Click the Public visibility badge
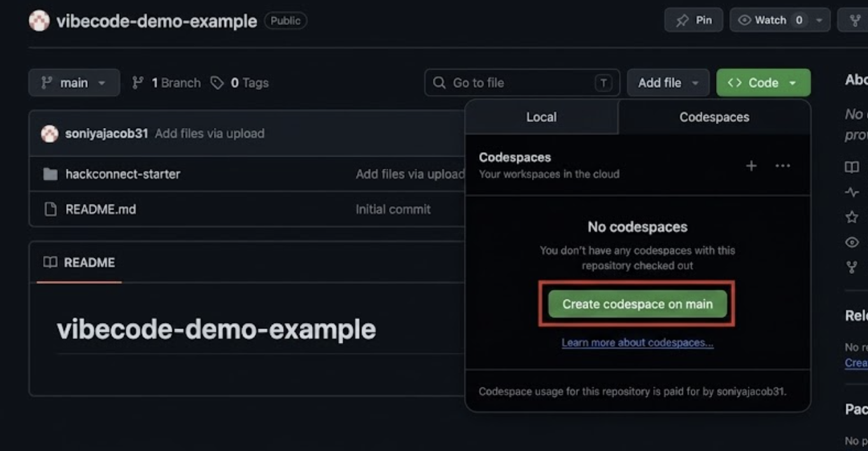The height and width of the screenshot is (451, 868). pos(285,20)
